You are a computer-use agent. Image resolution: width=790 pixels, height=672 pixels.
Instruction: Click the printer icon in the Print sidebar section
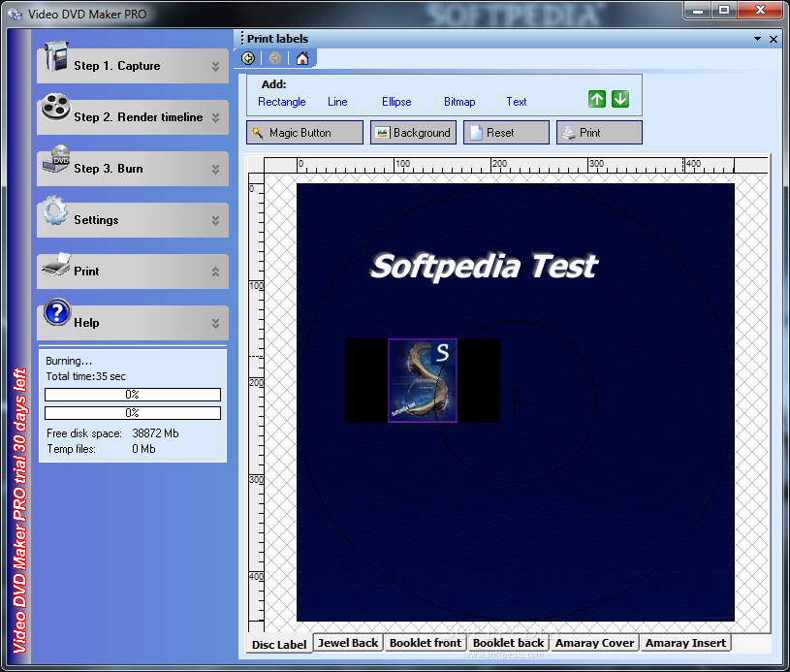(x=56, y=264)
